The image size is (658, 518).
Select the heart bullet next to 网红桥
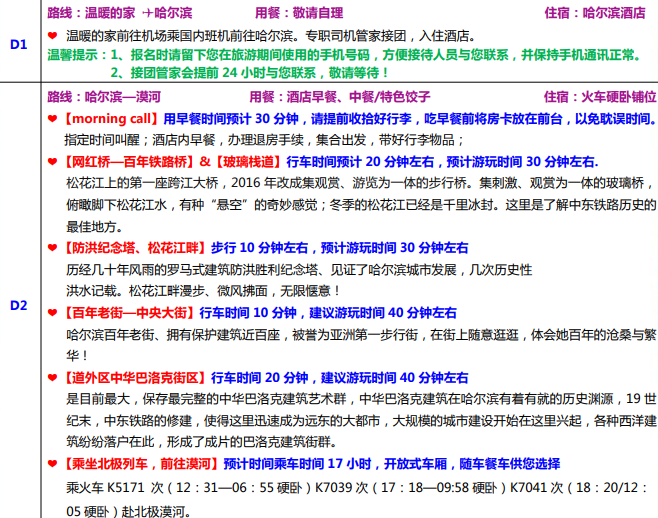(x=53, y=162)
